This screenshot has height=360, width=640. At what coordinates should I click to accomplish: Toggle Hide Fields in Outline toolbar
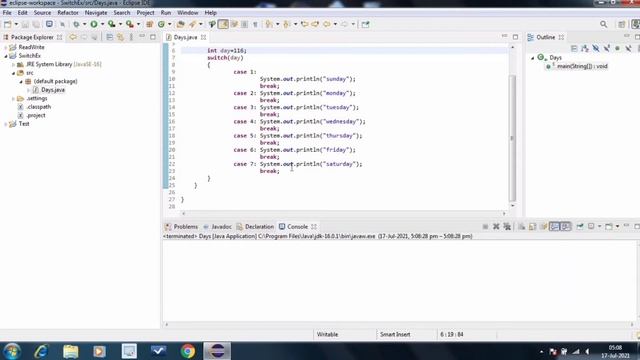click(596, 49)
